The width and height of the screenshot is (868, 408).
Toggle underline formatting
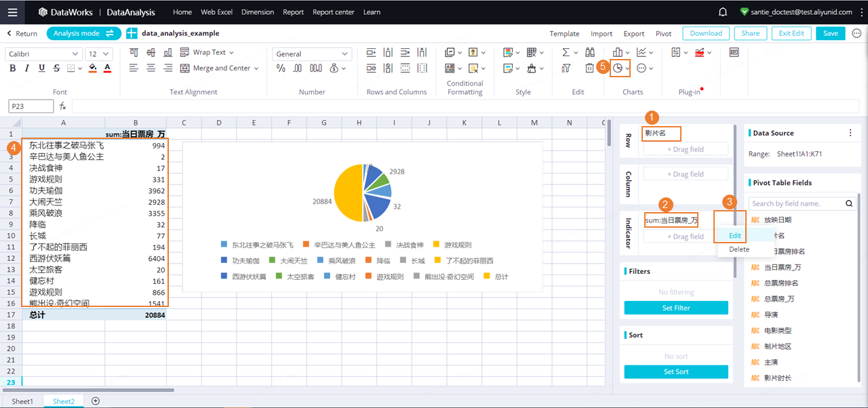pyautogui.click(x=42, y=68)
